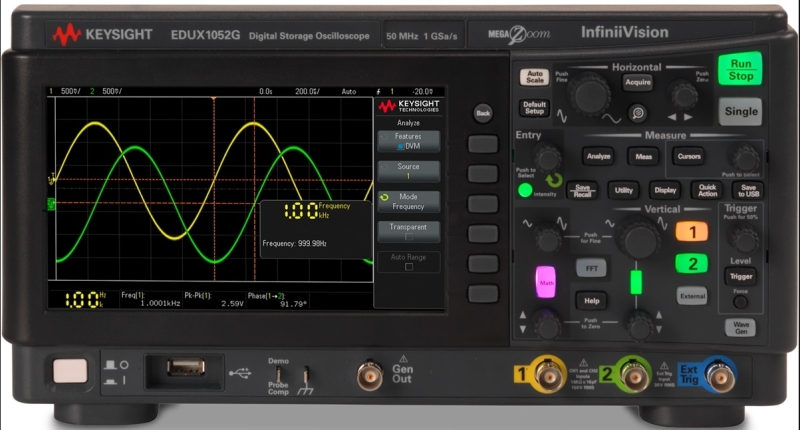Hit the Acquire key

click(x=638, y=82)
